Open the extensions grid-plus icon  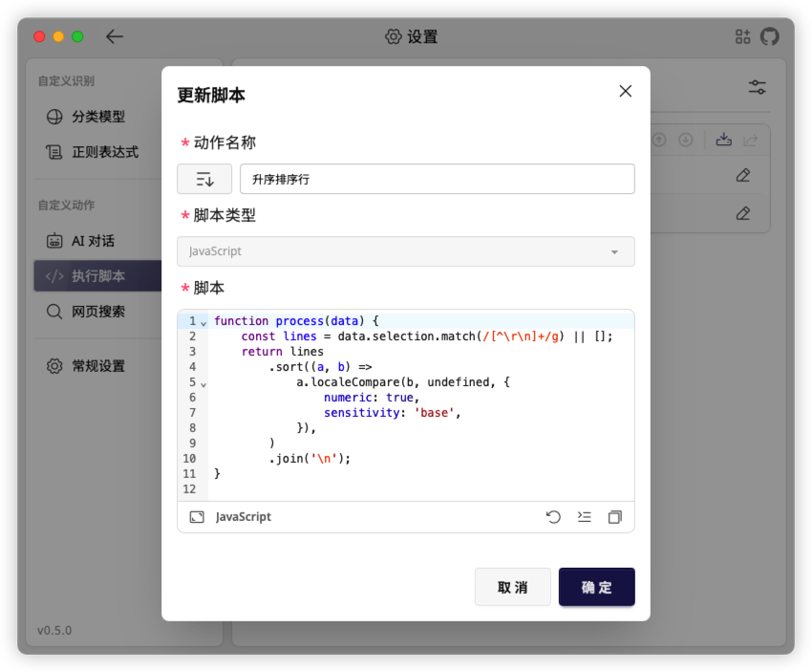[x=742, y=36]
